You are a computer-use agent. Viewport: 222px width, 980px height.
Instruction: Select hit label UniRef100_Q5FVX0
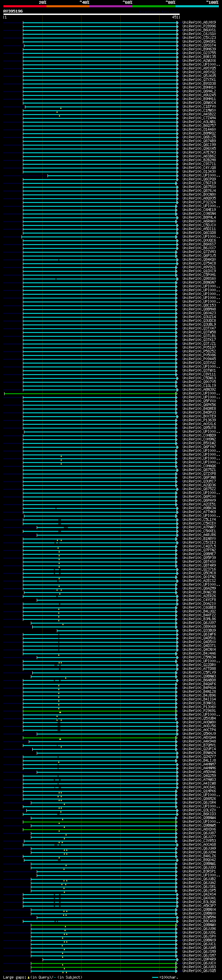[x=199, y=401]
